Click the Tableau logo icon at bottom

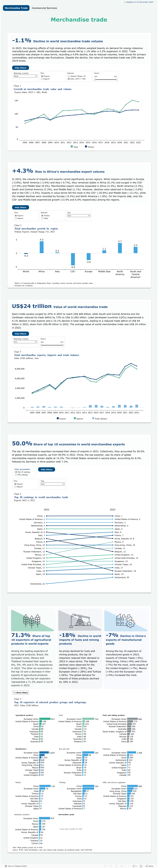[x=6, y=866]
